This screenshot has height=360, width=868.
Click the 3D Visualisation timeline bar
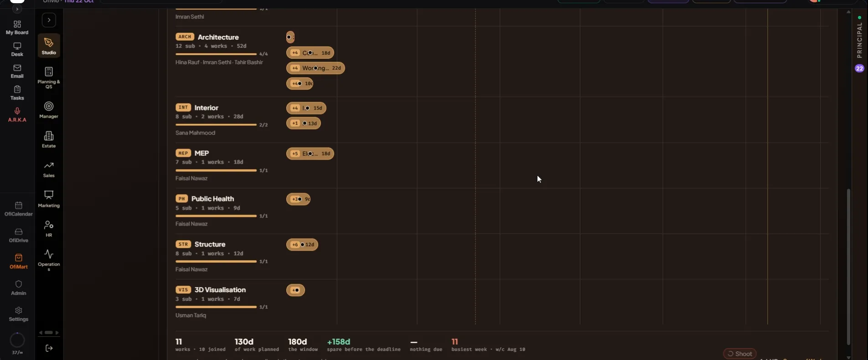295,290
